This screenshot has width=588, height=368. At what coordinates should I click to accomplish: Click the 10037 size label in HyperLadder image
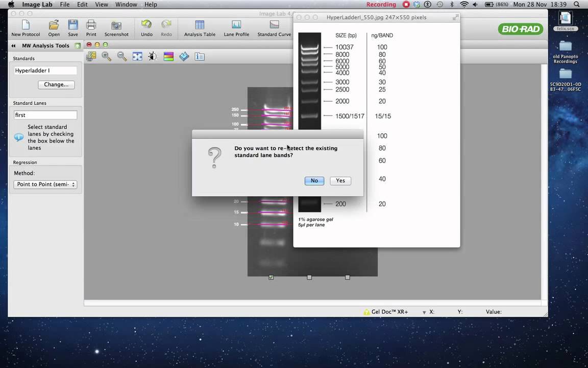coord(344,48)
